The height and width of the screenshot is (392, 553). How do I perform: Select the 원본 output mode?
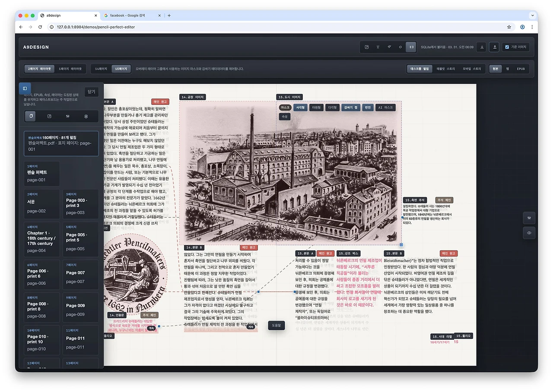pos(496,69)
